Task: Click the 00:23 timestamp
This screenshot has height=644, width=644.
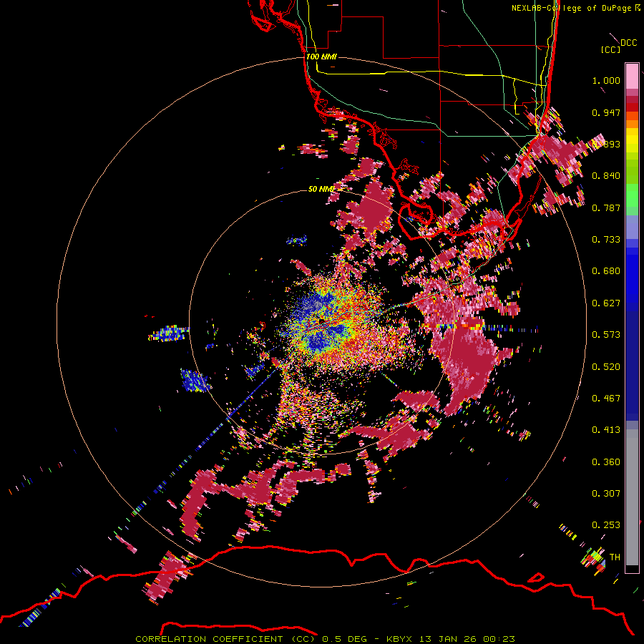Action: [499, 639]
